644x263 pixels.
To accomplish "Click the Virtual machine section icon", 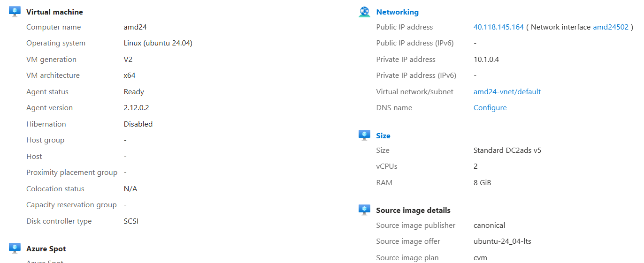I will pos(15,12).
